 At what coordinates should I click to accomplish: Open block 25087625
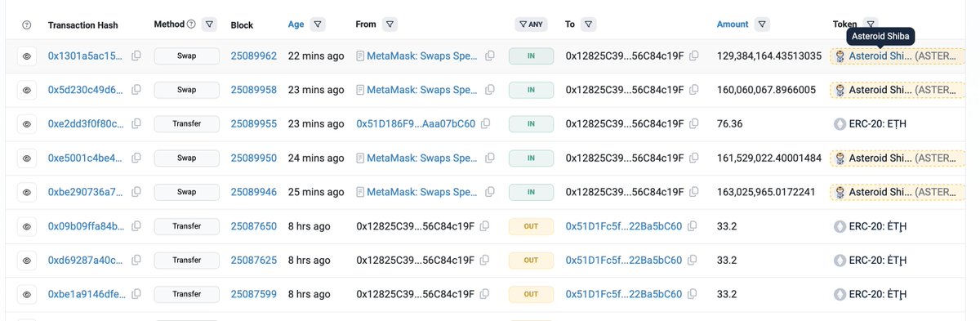point(254,261)
